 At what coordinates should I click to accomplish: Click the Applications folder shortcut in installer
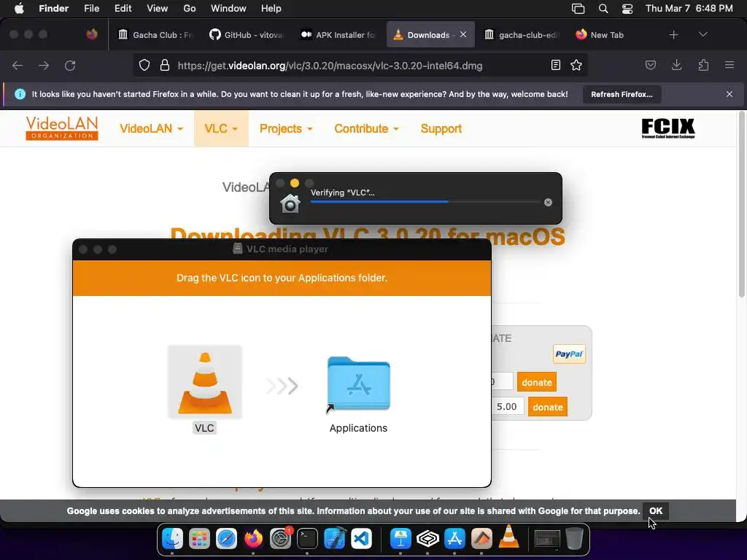(x=358, y=384)
